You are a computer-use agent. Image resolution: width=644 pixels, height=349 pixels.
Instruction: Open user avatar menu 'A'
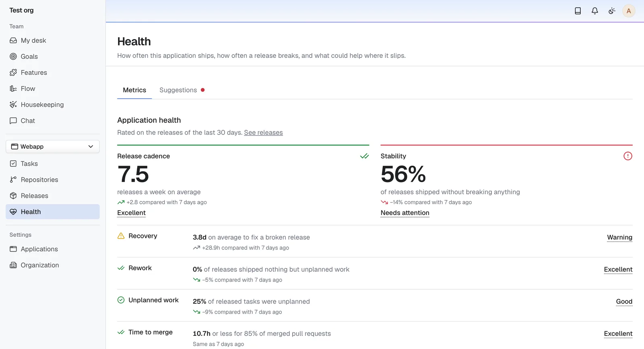coord(629,11)
